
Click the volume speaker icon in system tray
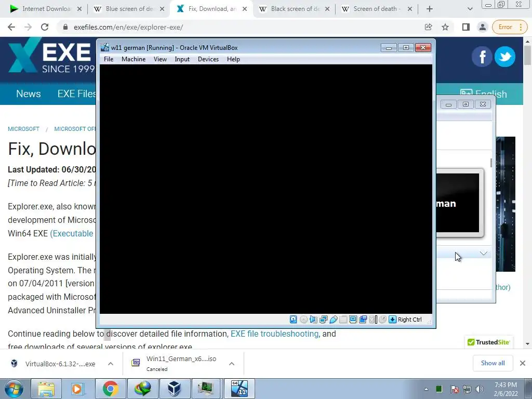pyautogui.click(x=480, y=389)
